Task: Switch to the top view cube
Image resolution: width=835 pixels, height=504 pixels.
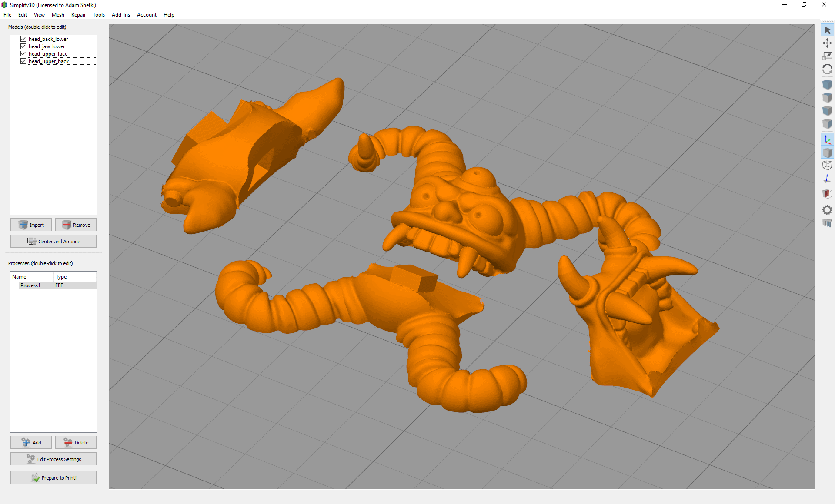Action: (827, 98)
